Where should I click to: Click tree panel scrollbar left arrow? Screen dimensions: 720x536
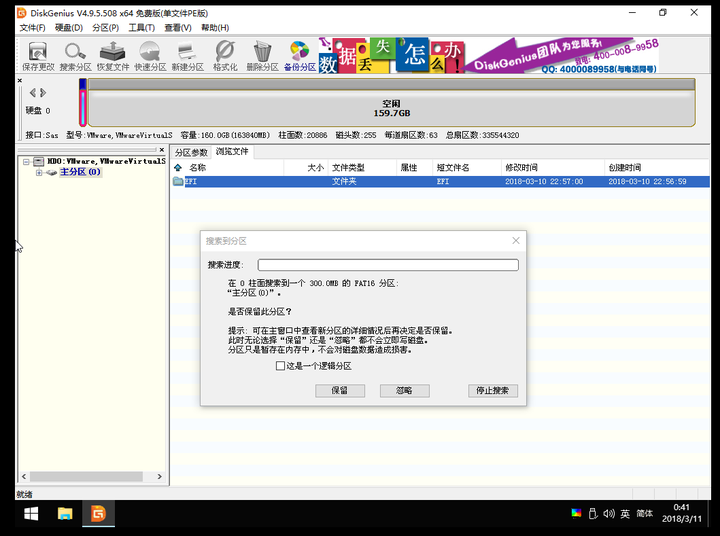23,477
